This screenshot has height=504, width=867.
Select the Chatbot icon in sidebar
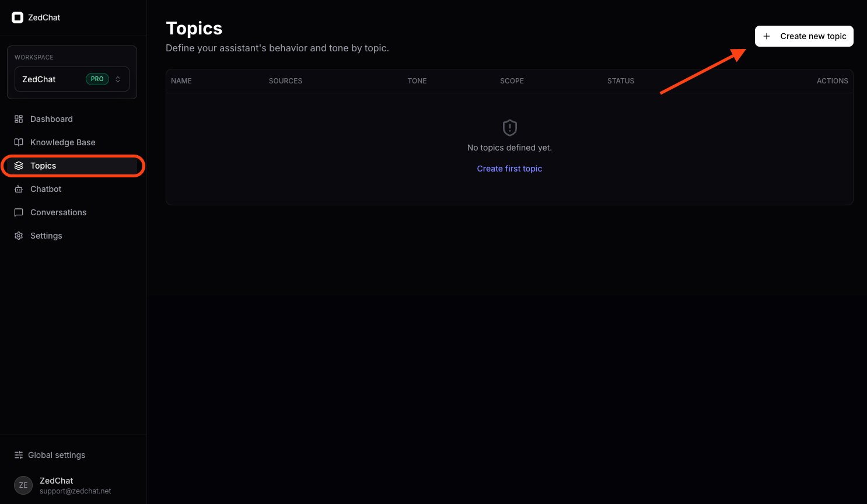(x=18, y=189)
